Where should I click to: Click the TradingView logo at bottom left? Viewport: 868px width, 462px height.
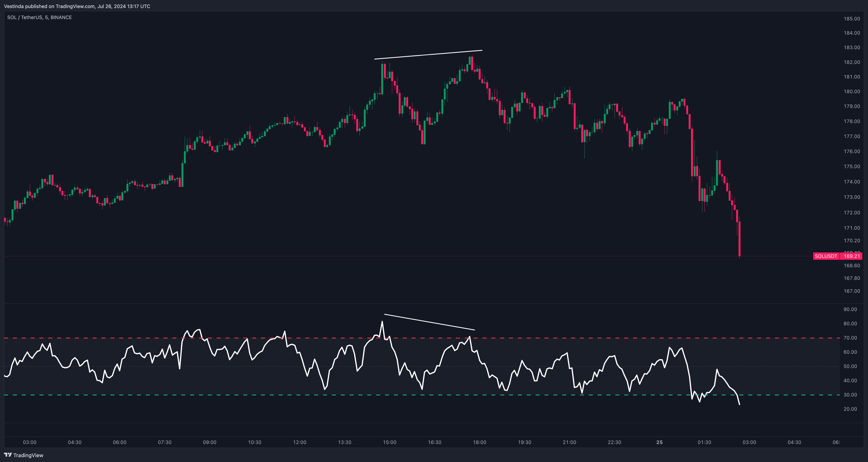point(24,455)
